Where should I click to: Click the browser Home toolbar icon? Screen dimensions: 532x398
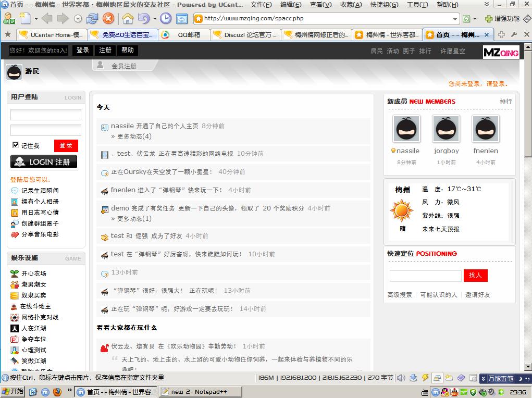tap(128, 18)
